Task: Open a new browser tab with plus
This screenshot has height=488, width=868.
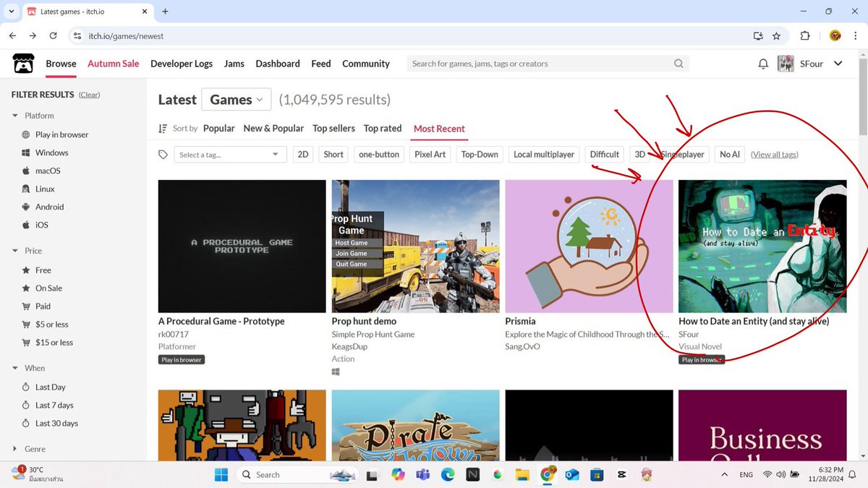Action: (165, 12)
